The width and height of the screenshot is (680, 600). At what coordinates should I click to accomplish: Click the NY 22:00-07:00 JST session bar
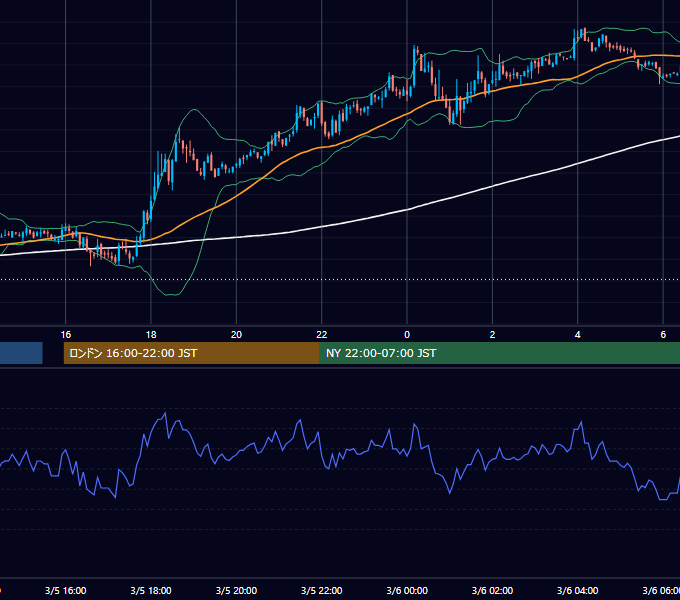pyautogui.click(x=500, y=353)
